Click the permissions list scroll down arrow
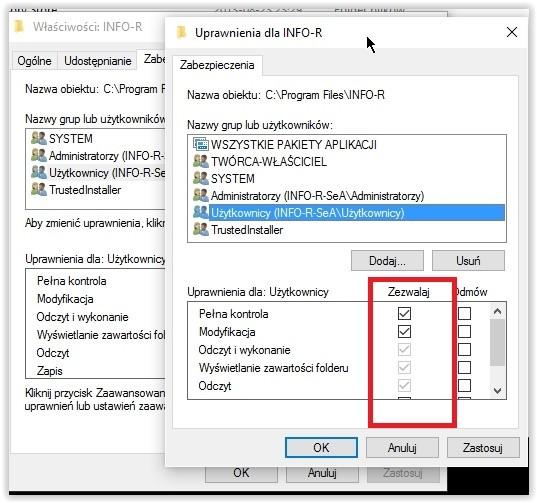 (x=498, y=390)
